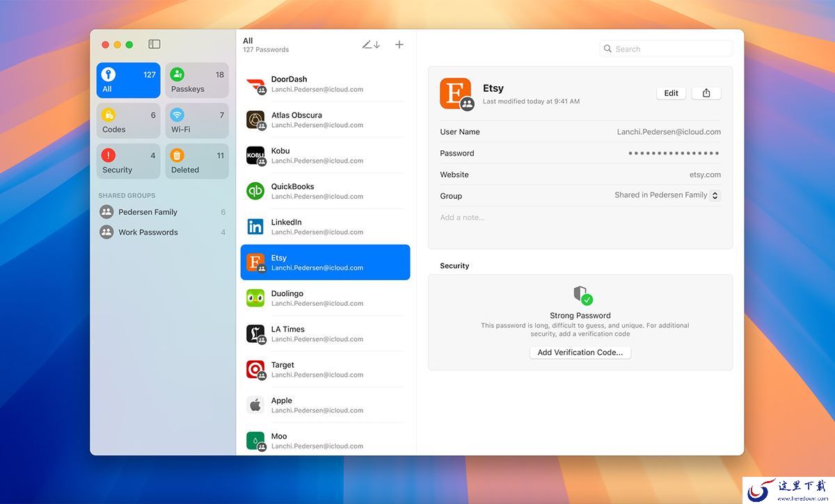Select the Kobu entry name

(x=280, y=151)
